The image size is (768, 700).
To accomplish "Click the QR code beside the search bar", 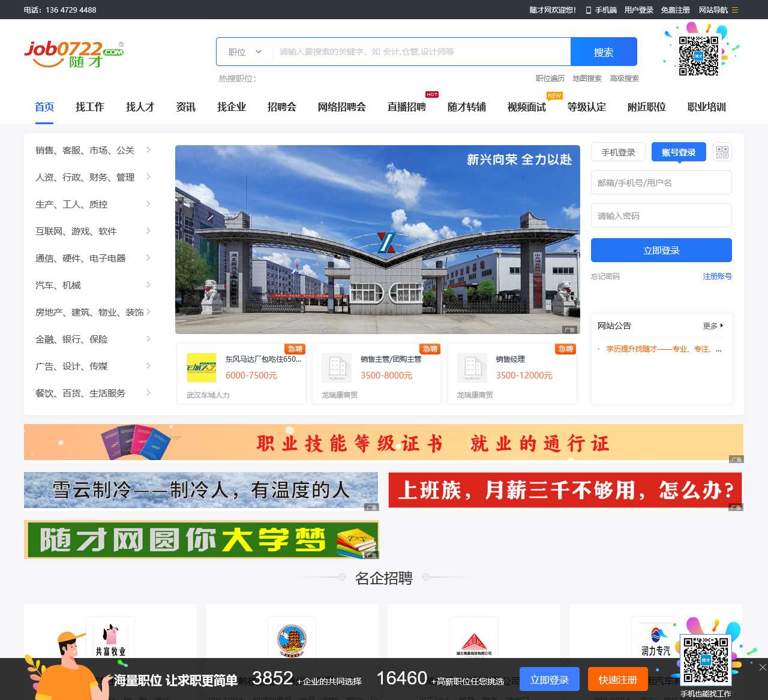I will tap(698, 55).
